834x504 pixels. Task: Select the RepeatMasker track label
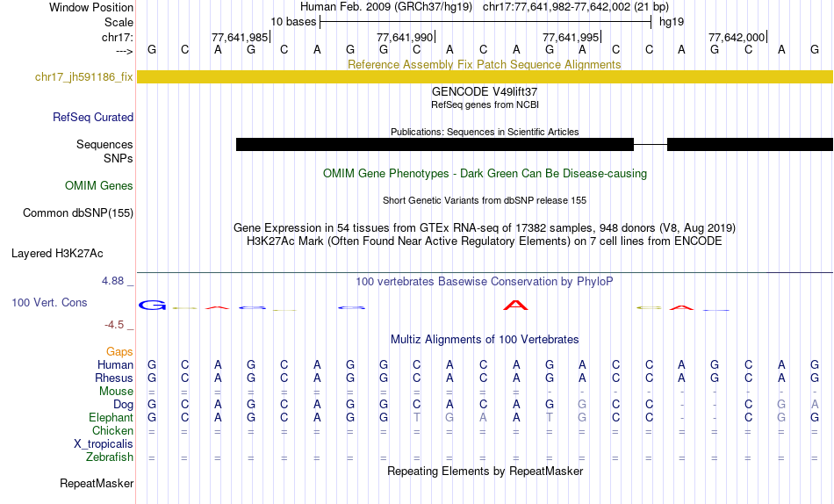[97, 483]
